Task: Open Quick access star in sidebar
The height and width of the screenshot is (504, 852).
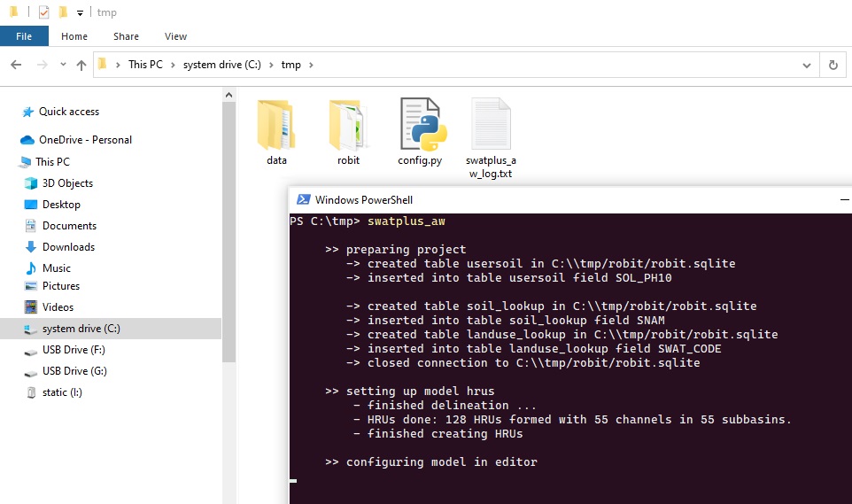Action: [x=27, y=112]
